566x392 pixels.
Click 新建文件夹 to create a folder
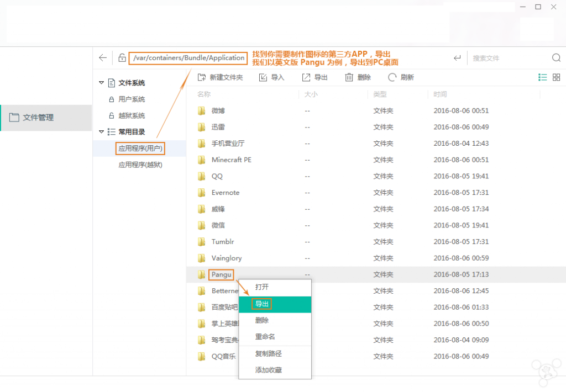pos(220,77)
